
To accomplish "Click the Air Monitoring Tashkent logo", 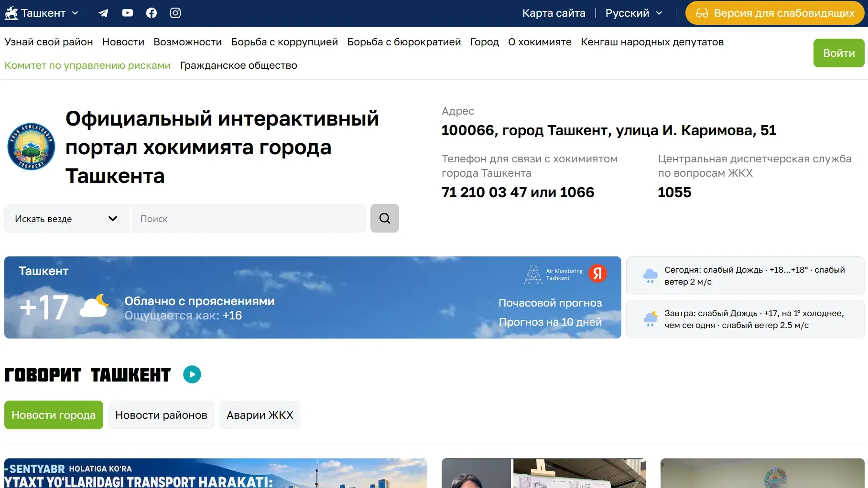I will point(553,275).
